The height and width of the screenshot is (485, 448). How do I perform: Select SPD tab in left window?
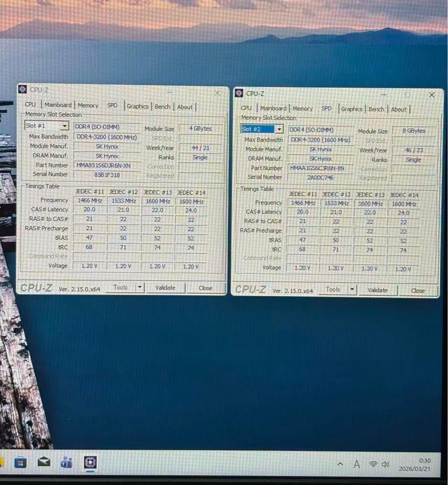coord(112,106)
